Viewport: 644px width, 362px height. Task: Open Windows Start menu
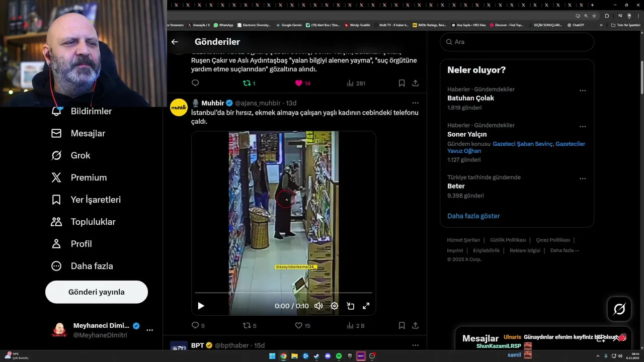tap(272, 356)
